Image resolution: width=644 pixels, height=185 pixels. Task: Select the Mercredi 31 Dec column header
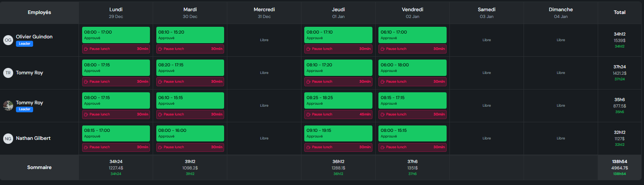tap(264, 12)
